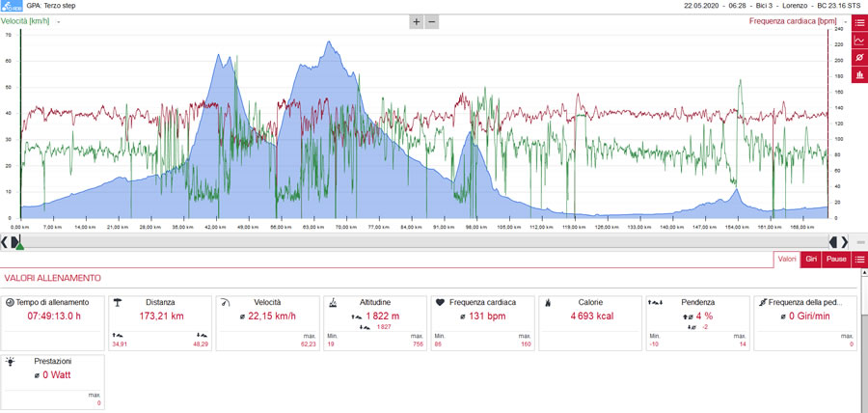Screen dimensions: 868x413
Task: Click the 'GPA: Terzo step' title
Action: pyautogui.click(x=51, y=6)
